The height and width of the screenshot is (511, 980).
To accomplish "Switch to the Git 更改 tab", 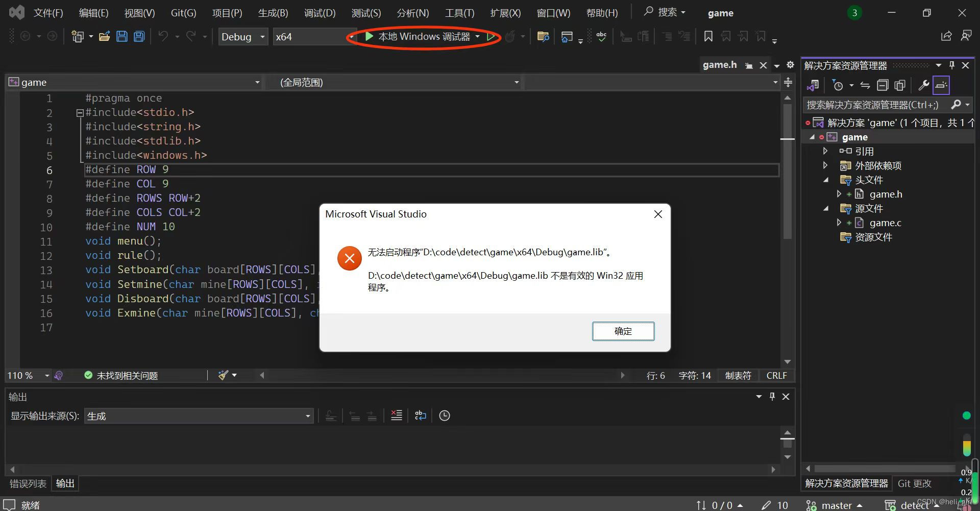I will [914, 483].
